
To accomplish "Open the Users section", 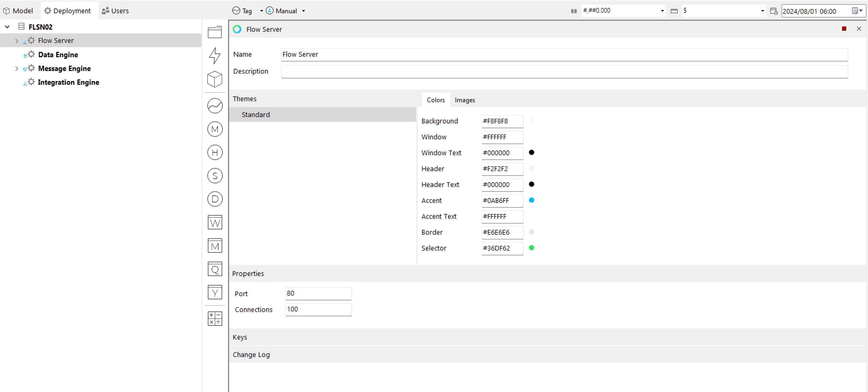I will tap(116, 10).
